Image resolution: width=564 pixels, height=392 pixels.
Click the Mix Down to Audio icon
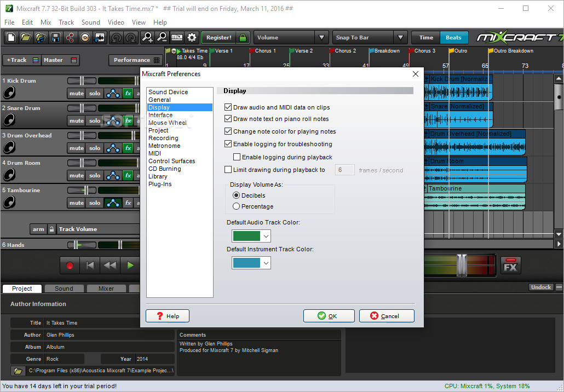point(100,37)
